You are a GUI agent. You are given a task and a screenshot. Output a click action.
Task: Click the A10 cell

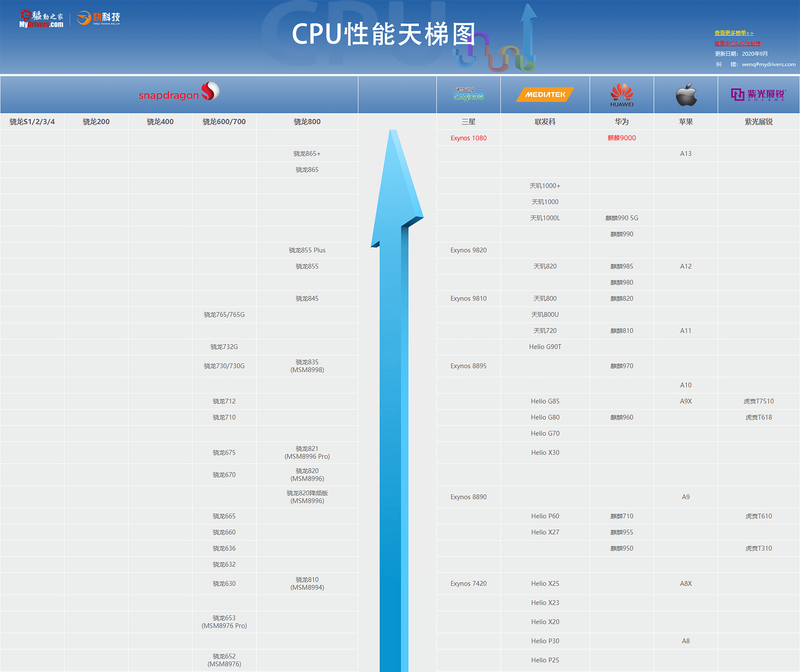tap(686, 385)
